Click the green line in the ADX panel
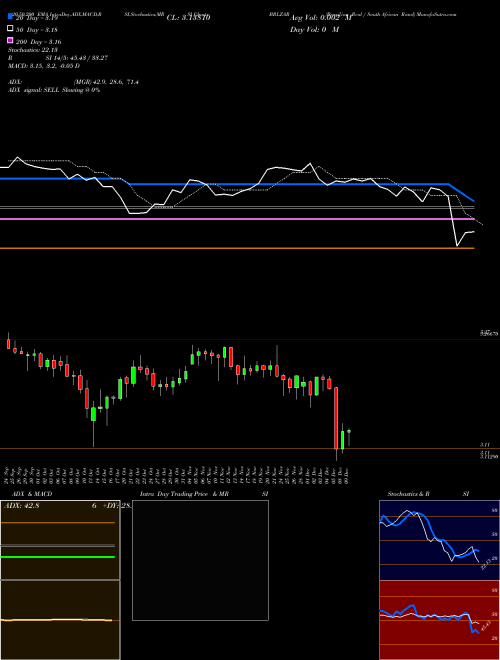Image resolution: width=500 pixels, height=660 pixels. coord(58,557)
